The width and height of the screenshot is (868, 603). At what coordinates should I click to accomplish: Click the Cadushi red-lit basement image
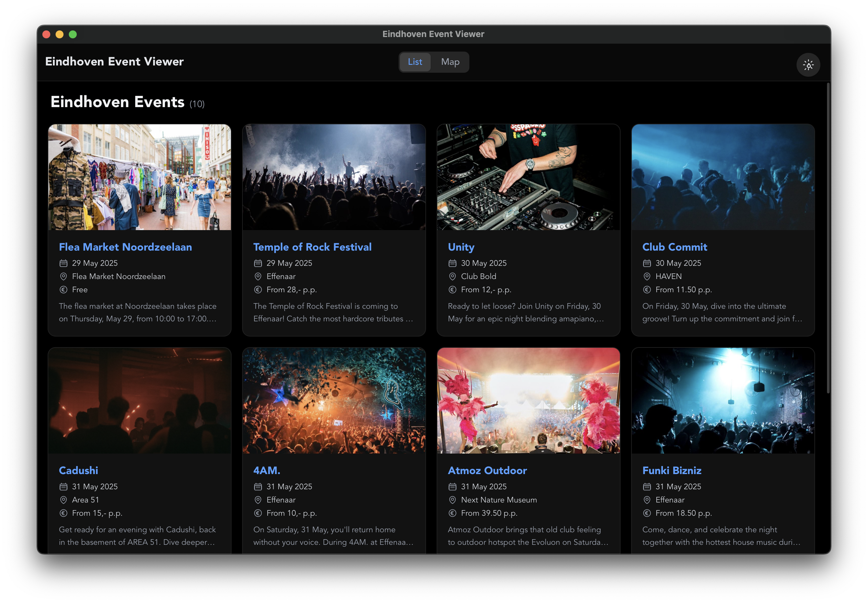point(140,400)
